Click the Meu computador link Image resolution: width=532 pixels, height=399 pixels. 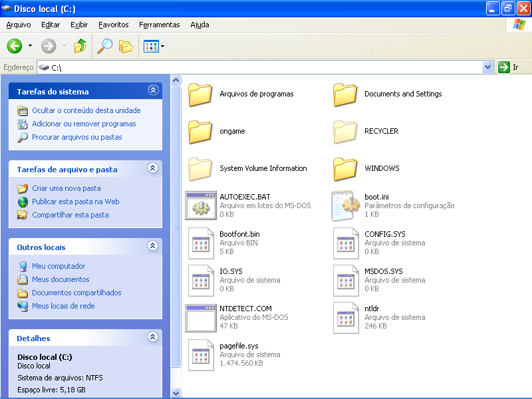point(59,266)
